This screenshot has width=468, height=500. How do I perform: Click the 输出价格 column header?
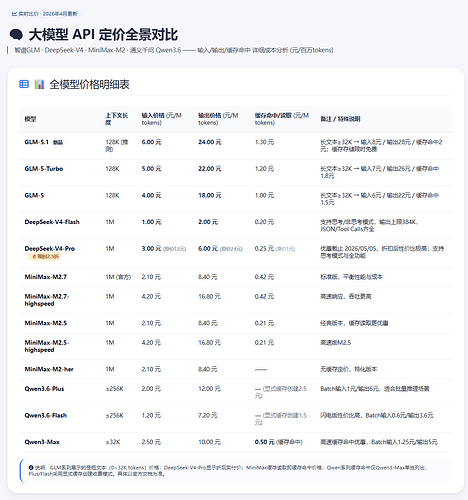pyautogui.click(x=218, y=119)
